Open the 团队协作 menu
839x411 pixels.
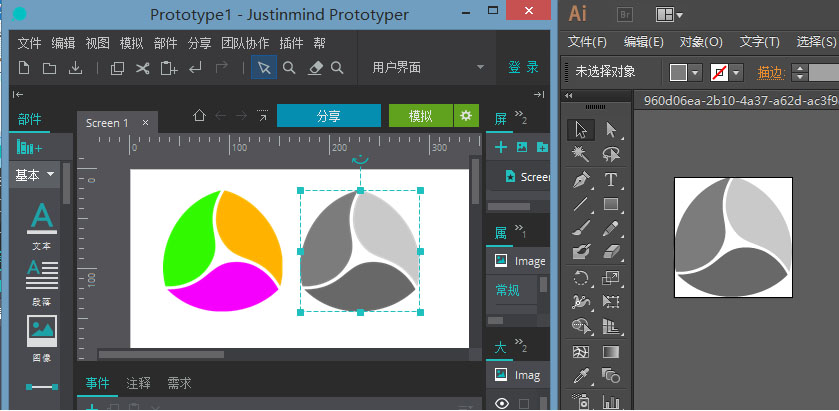[x=245, y=43]
